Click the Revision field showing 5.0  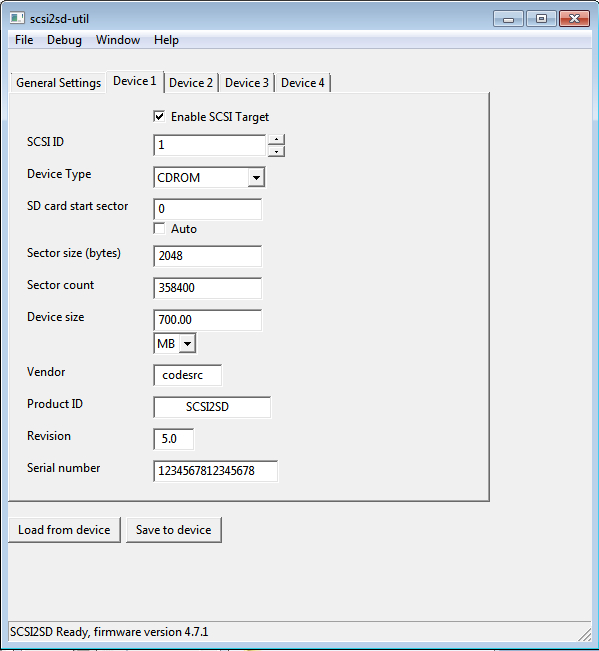tap(174, 439)
